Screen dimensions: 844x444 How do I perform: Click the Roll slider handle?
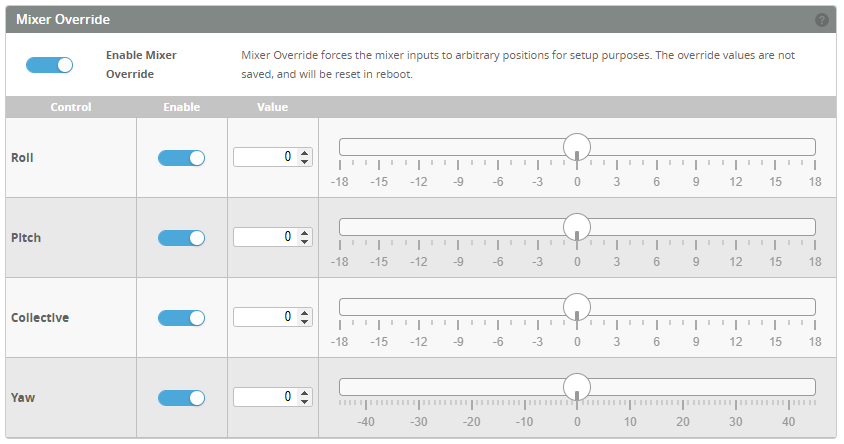[x=577, y=147]
